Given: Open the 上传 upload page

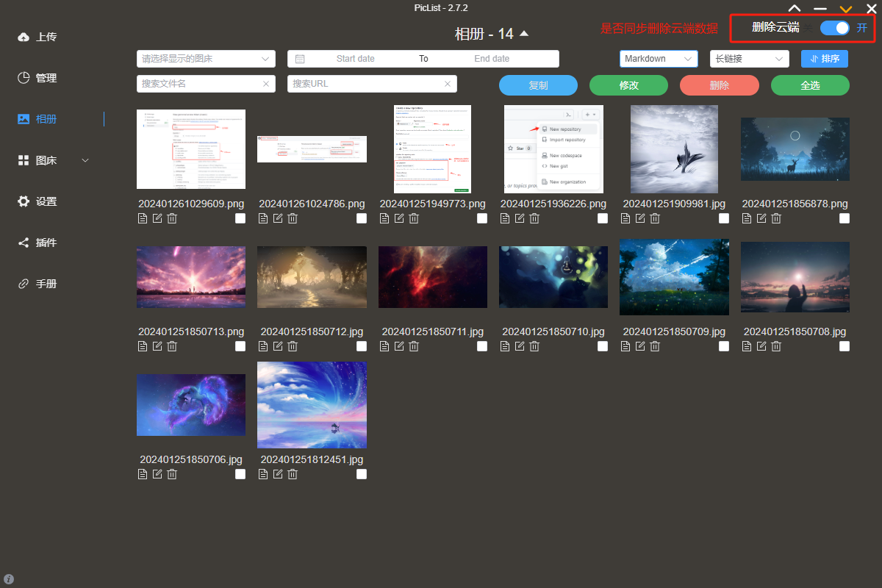Looking at the screenshot, I should [x=46, y=37].
